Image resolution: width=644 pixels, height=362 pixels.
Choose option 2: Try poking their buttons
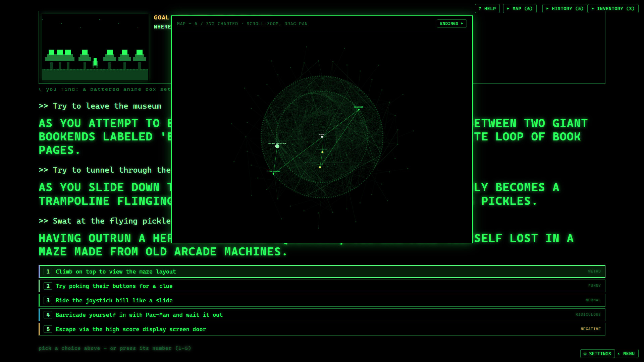pyautogui.click(x=322, y=286)
